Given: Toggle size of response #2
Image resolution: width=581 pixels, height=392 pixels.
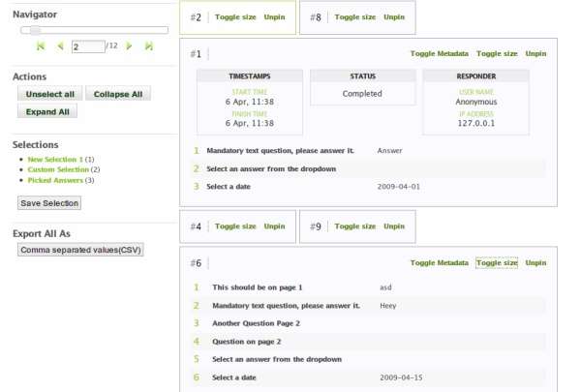Looking at the screenshot, I should click(x=235, y=17).
